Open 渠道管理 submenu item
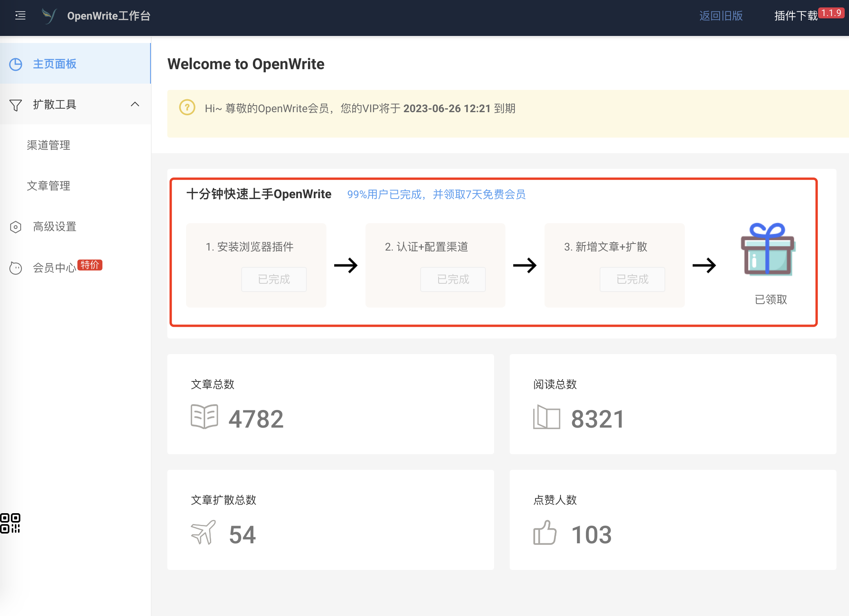Screen dimensions: 849x616 click(x=48, y=145)
